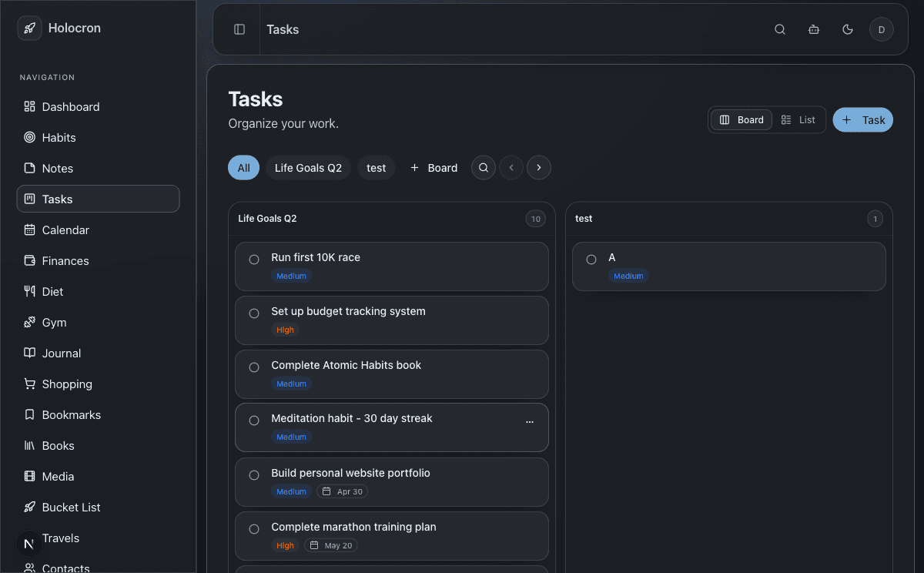This screenshot has width=924, height=573.
Task: Open Run first 10K race card
Action: tap(392, 266)
